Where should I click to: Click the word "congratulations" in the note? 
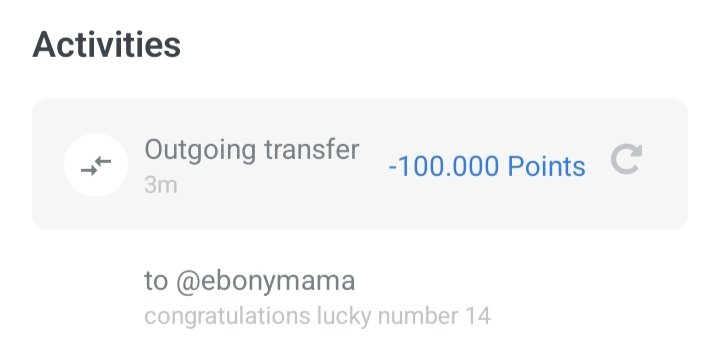coord(227,317)
